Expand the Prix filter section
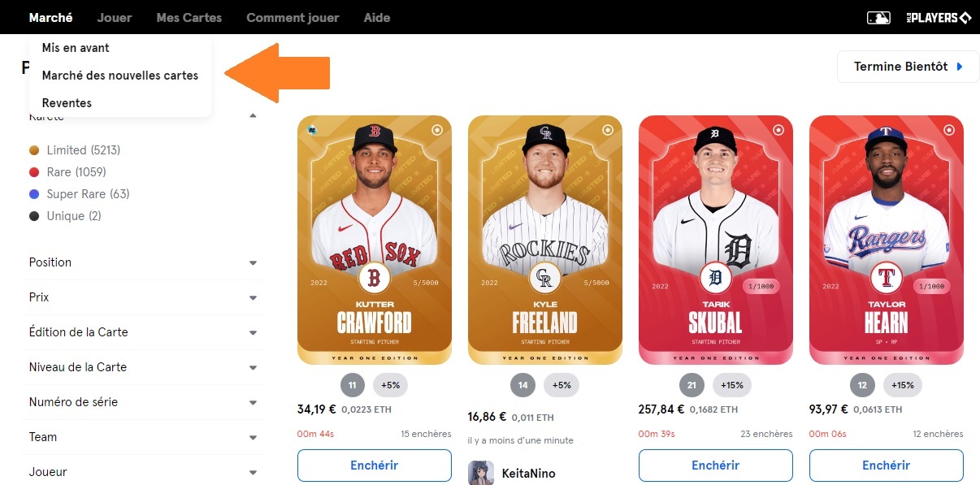Viewport: 980px width, 485px height. (142, 297)
